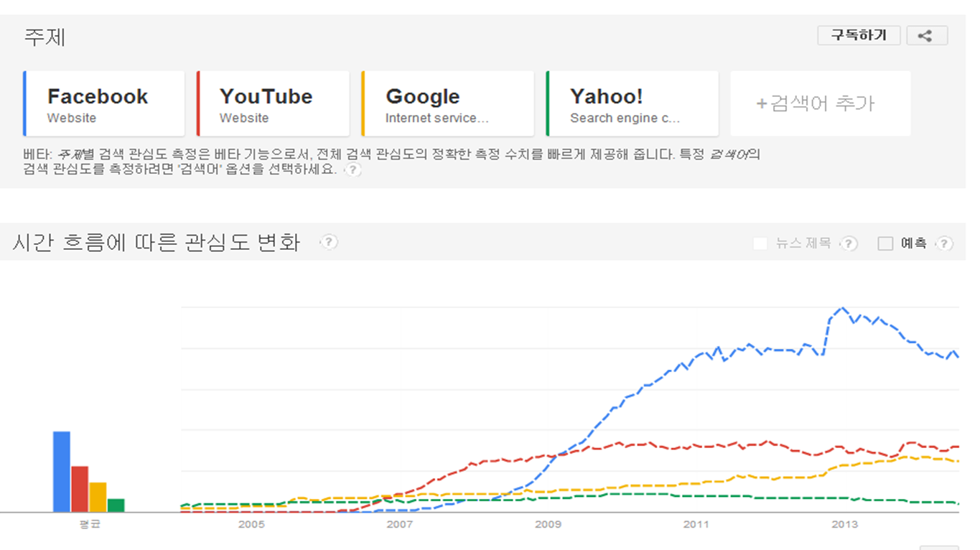
Task: Click the 2009 year label on axis
Action: (x=548, y=524)
